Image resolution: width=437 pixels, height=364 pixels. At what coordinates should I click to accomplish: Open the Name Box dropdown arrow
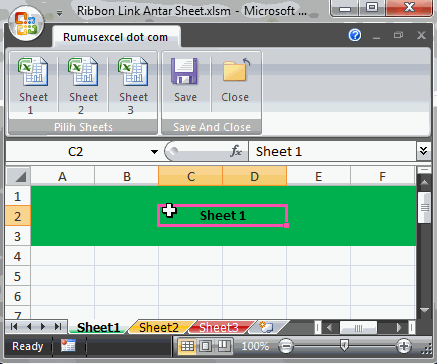pyautogui.click(x=154, y=152)
